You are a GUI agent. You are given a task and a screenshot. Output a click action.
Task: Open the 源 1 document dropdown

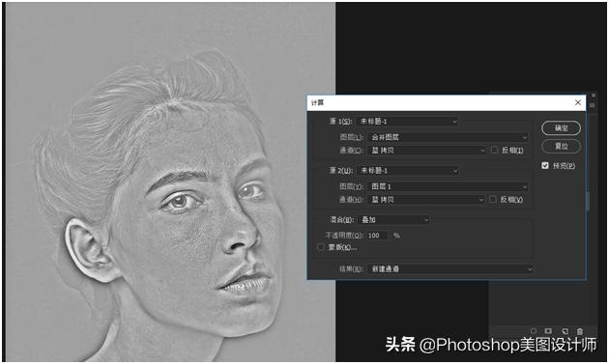(x=407, y=122)
